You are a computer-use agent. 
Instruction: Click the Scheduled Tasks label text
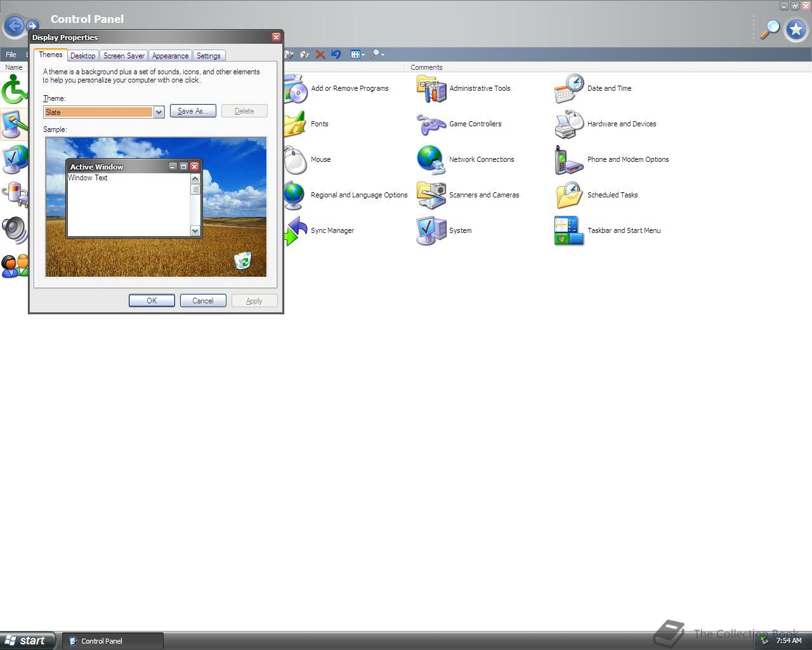[612, 195]
